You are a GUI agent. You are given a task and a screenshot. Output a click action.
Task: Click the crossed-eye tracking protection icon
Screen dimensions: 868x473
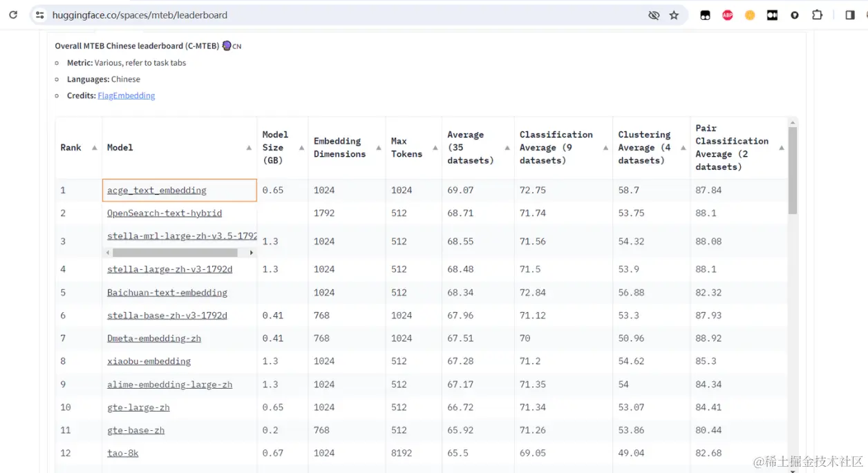pyautogui.click(x=653, y=15)
